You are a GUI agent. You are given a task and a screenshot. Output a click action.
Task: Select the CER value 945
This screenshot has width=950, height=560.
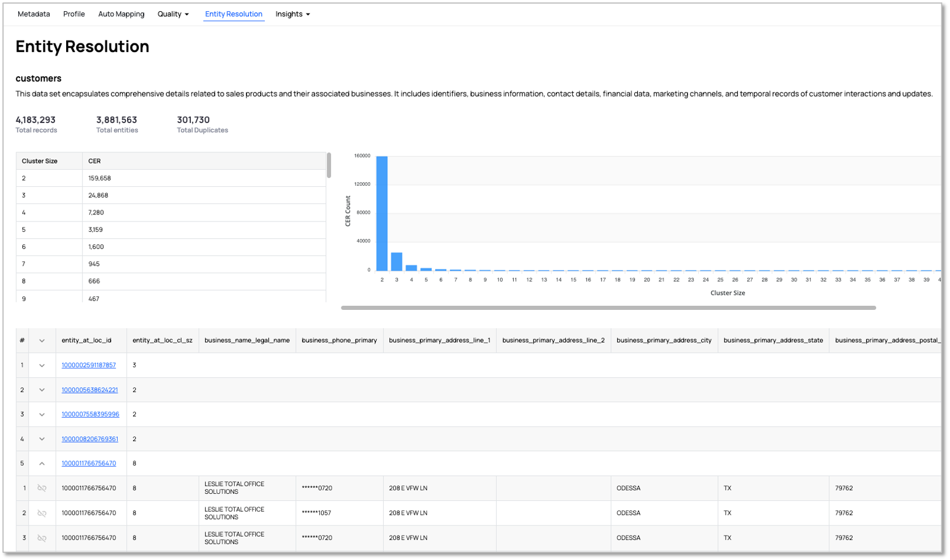tap(94, 264)
